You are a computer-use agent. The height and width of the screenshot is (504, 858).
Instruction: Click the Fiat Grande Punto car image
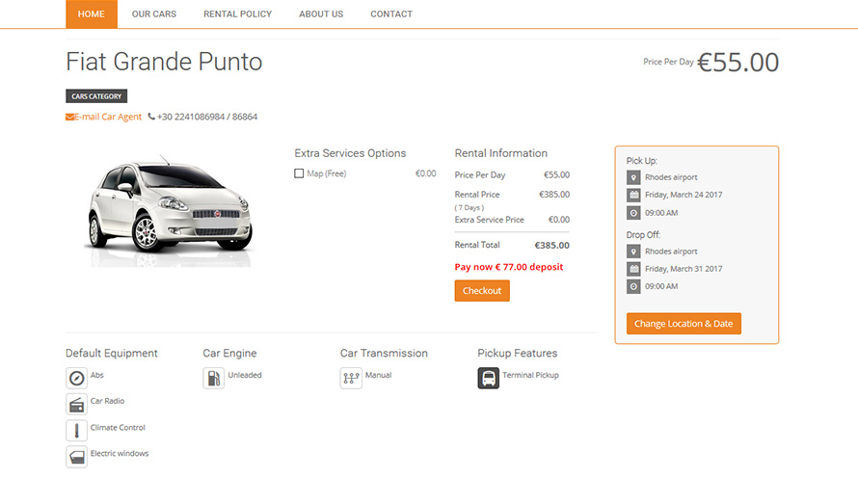[169, 211]
